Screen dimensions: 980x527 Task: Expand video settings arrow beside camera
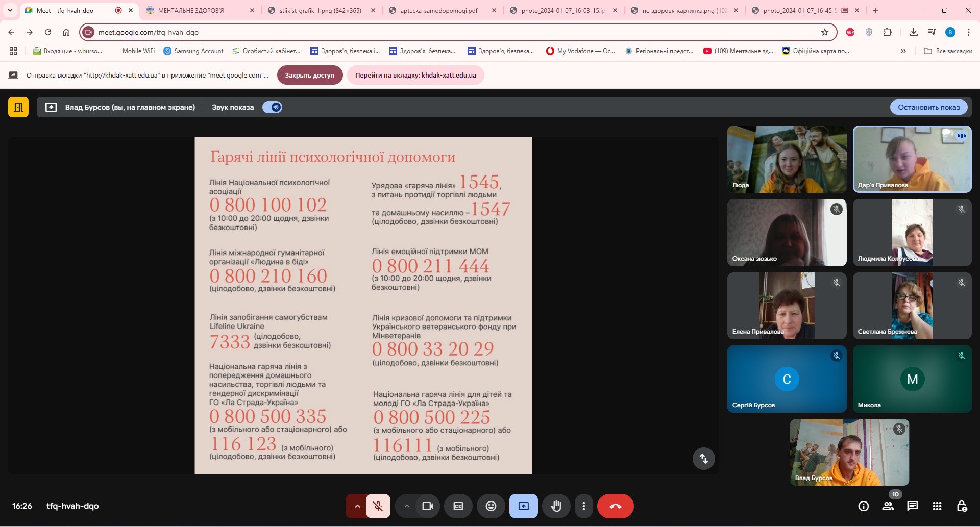[x=407, y=506]
